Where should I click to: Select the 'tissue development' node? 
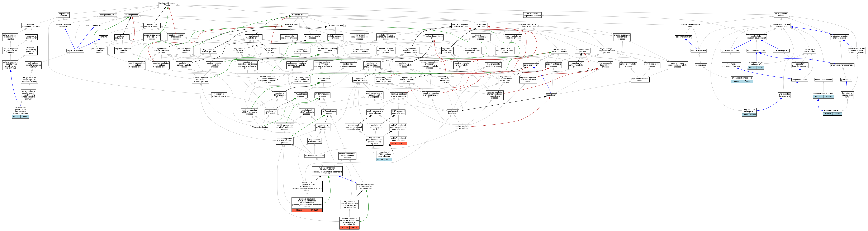click(824, 80)
